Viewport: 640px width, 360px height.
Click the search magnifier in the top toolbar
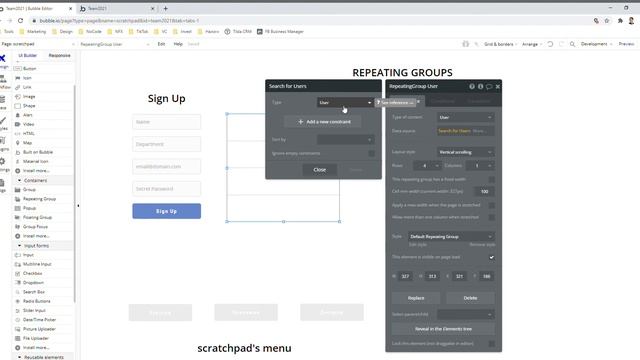572,44
